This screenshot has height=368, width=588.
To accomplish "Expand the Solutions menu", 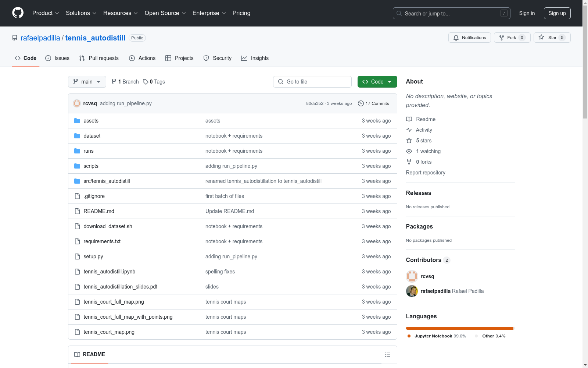I will pyautogui.click(x=81, y=13).
